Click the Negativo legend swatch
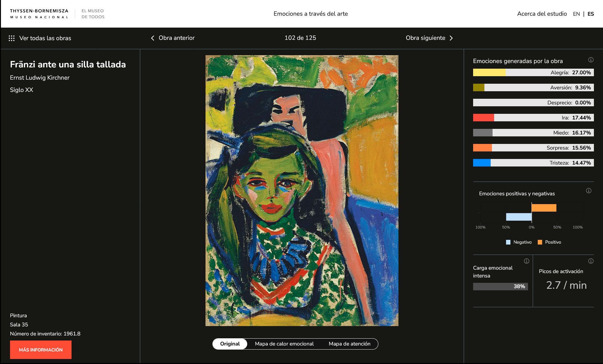Screen dimensions: 603x364 pos(508,242)
